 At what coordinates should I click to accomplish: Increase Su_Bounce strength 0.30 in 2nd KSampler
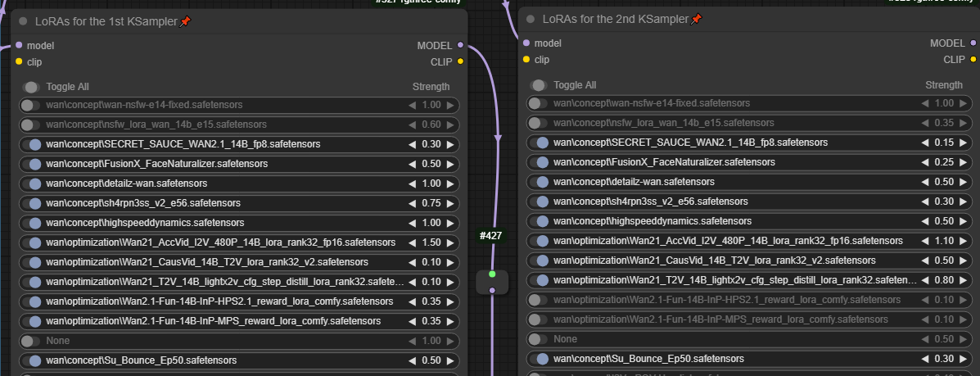click(x=963, y=359)
